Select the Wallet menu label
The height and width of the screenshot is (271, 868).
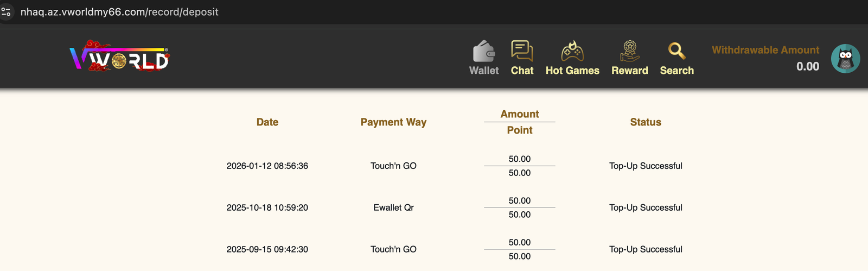click(x=484, y=71)
